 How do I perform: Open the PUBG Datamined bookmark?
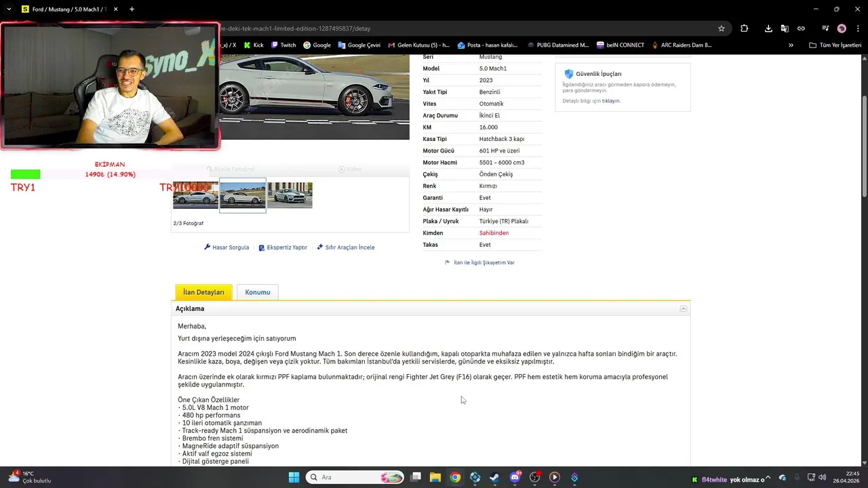[x=557, y=45]
